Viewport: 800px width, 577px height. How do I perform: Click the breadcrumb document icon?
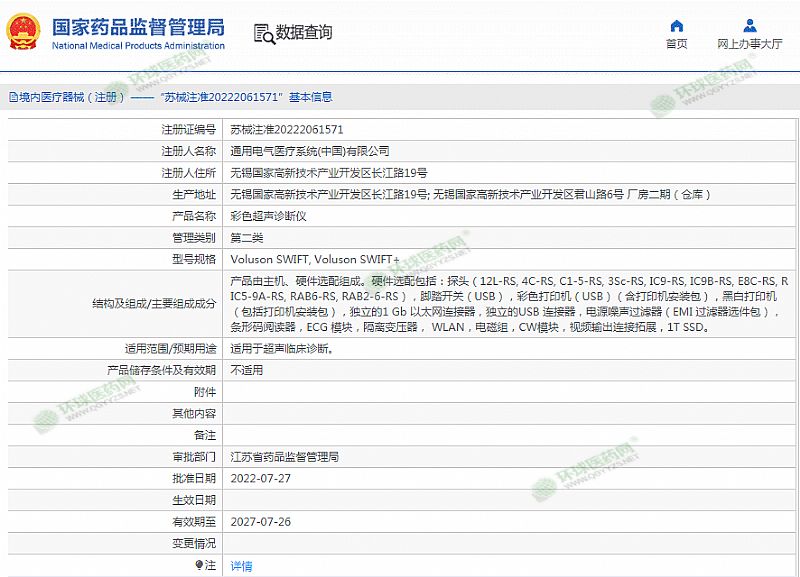12,97
